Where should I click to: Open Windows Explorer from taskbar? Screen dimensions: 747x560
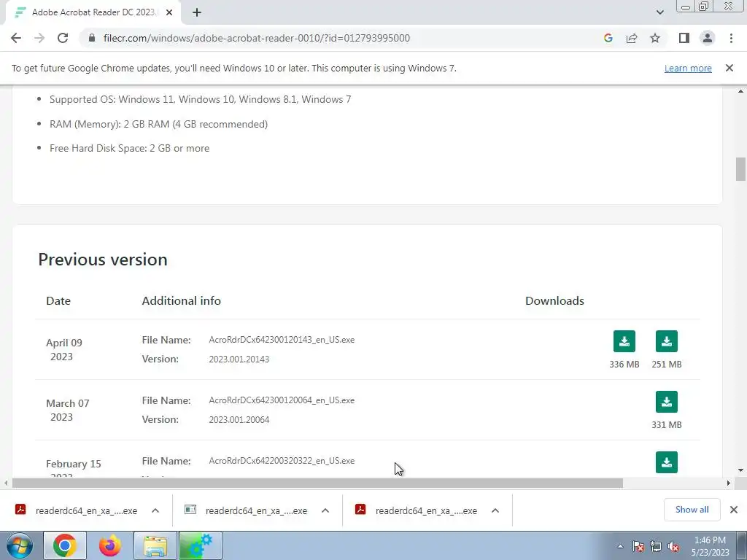[155, 545]
